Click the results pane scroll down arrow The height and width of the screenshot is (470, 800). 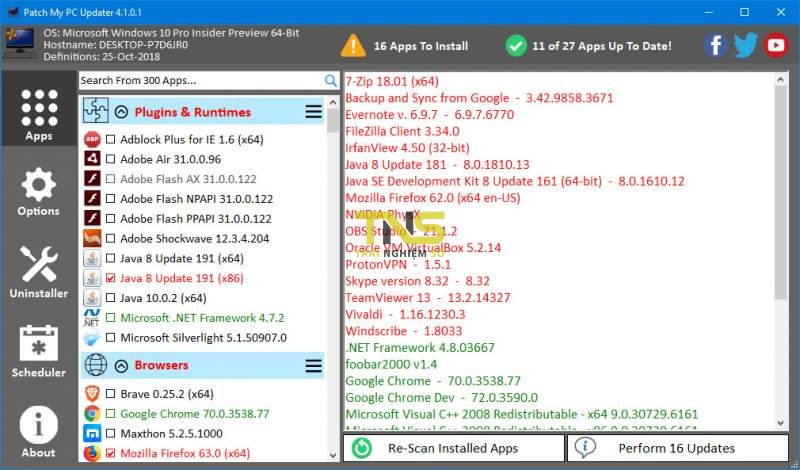[781, 423]
